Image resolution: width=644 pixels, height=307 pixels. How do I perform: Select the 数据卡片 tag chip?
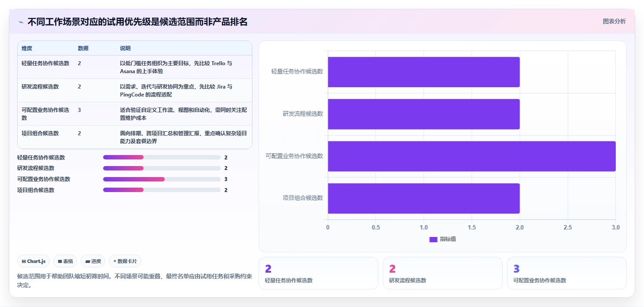[125, 261]
